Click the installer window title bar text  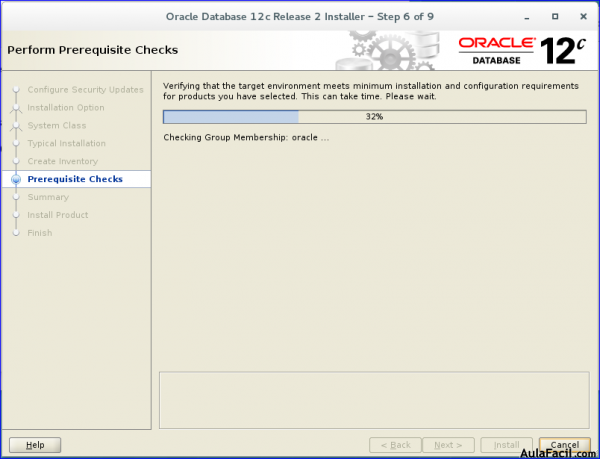click(300, 17)
